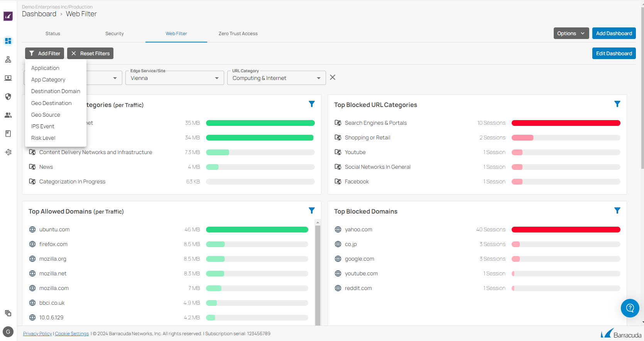Screen dimensions: 644x341
Task: Open the users sidebar icon
Action: click(8, 115)
